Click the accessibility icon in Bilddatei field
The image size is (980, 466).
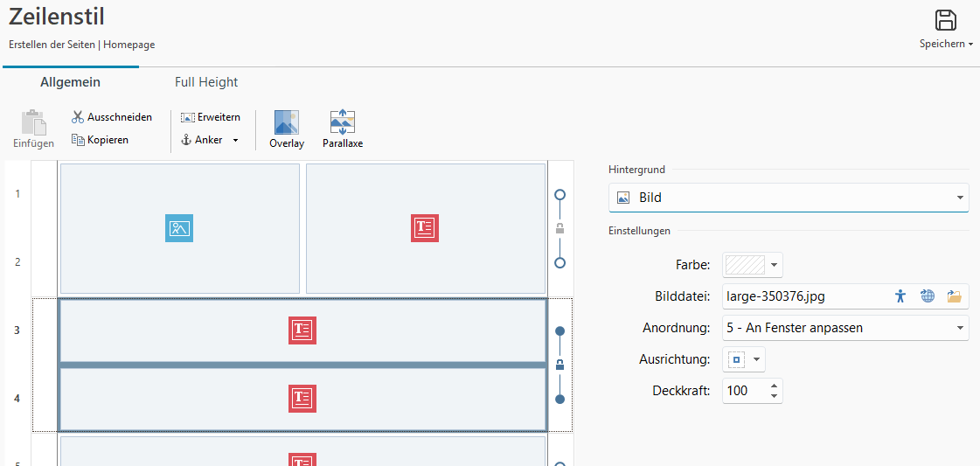click(x=900, y=296)
